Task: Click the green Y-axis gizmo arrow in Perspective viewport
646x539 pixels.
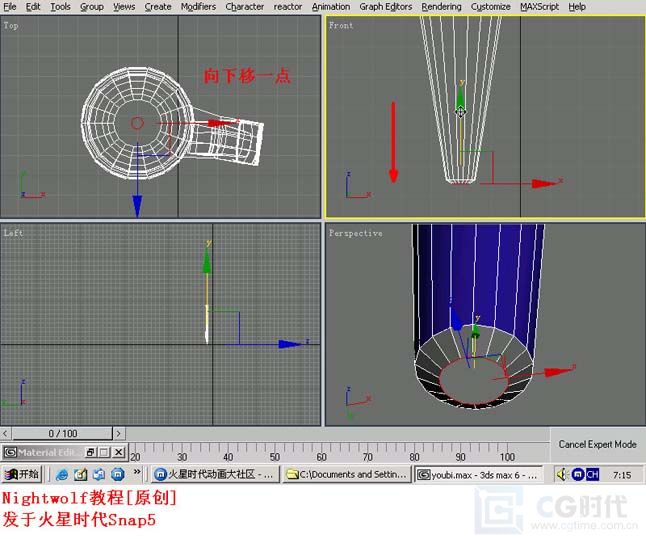Action: (475, 330)
